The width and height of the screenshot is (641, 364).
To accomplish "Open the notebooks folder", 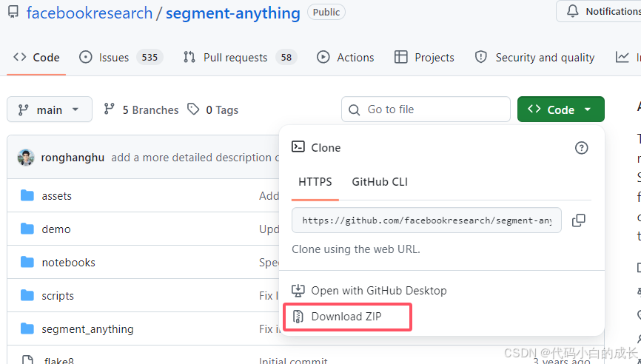I will 68,263.
